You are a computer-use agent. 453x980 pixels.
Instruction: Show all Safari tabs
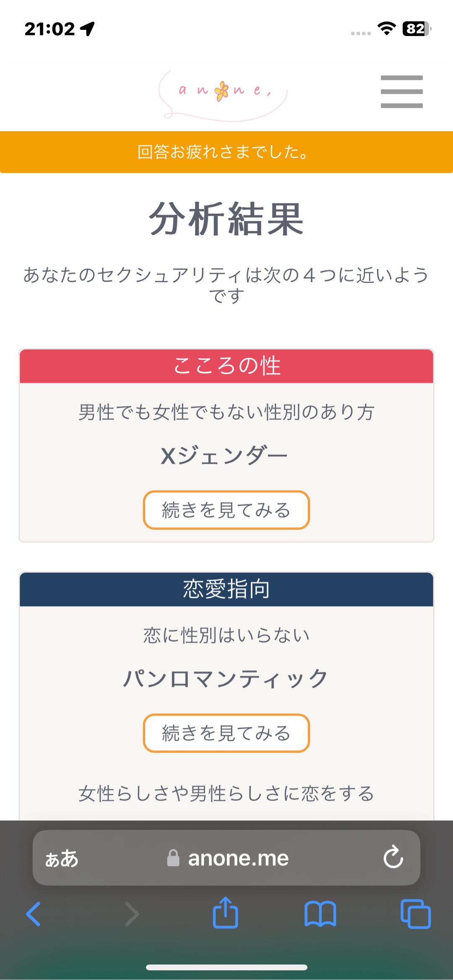415,914
